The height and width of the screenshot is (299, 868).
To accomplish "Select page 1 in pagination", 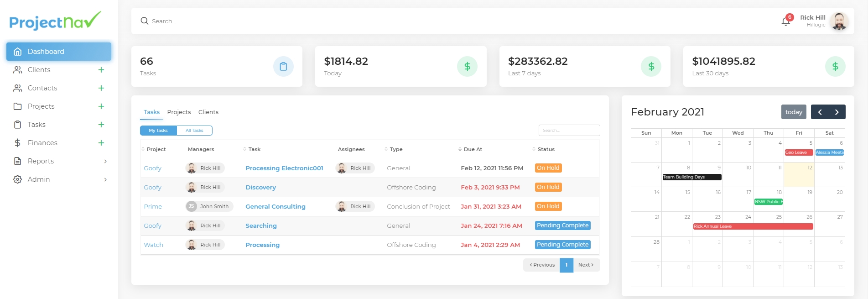I will click(567, 265).
